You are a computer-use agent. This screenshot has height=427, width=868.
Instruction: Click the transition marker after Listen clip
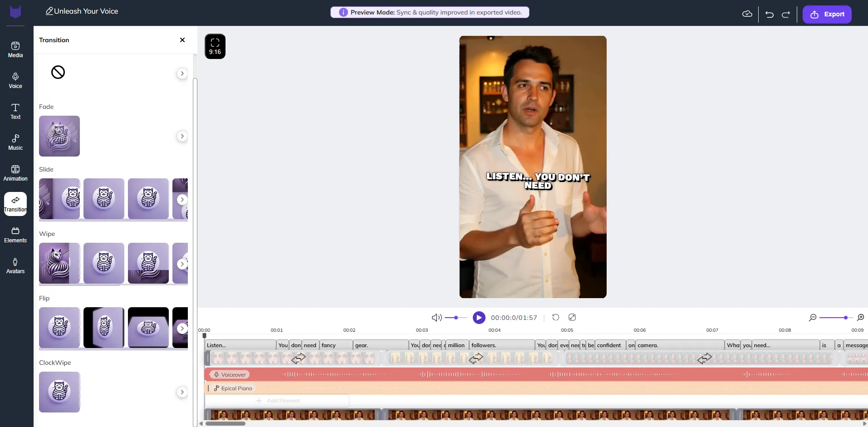tap(299, 358)
